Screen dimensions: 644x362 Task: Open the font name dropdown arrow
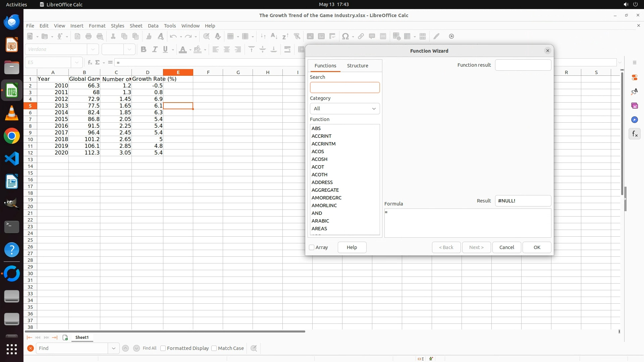(x=93, y=50)
